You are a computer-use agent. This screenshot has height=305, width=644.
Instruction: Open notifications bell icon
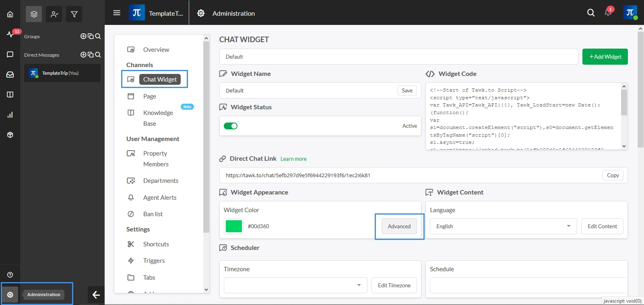[608, 12]
